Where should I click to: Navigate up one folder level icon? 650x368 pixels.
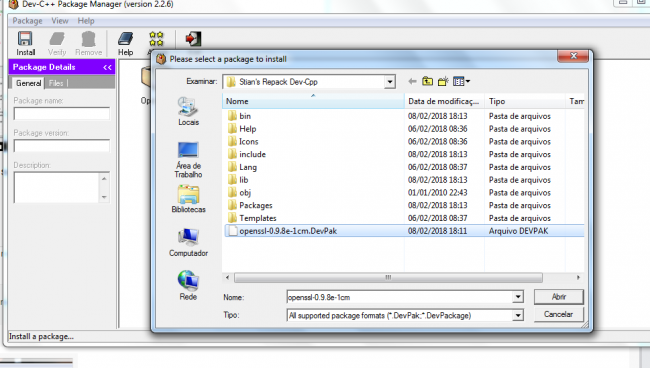(427, 82)
